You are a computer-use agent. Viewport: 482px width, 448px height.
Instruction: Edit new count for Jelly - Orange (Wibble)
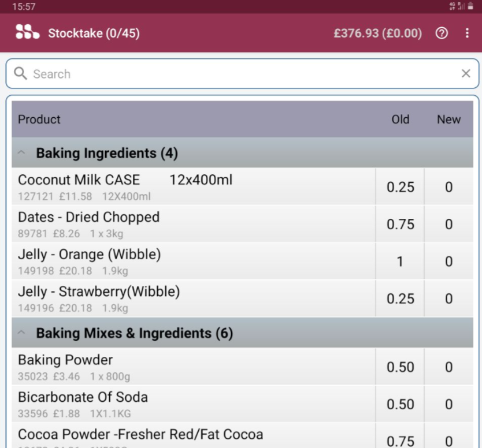click(448, 262)
